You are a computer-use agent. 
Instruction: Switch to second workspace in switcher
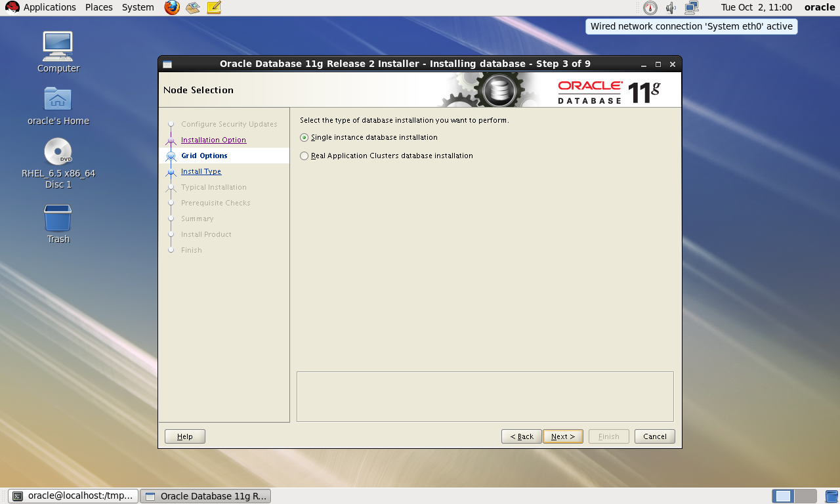point(806,496)
